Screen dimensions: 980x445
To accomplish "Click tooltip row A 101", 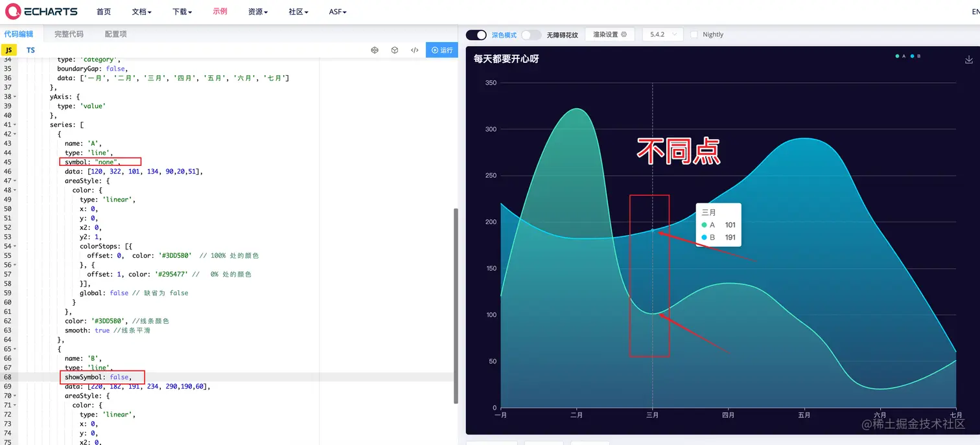I will (x=719, y=225).
